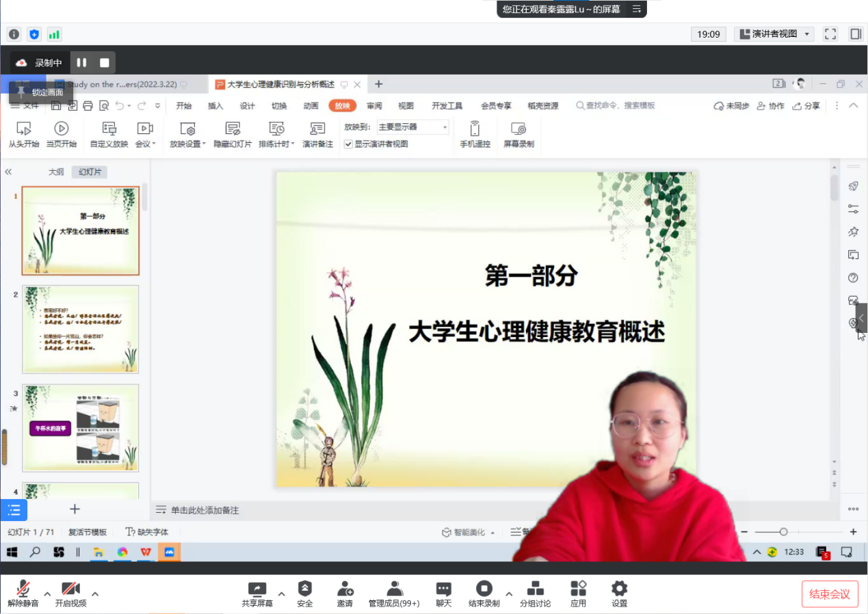The image size is (868, 614).
Task: Click 隐藏幻灯片 hide slide icon
Action: (x=233, y=129)
